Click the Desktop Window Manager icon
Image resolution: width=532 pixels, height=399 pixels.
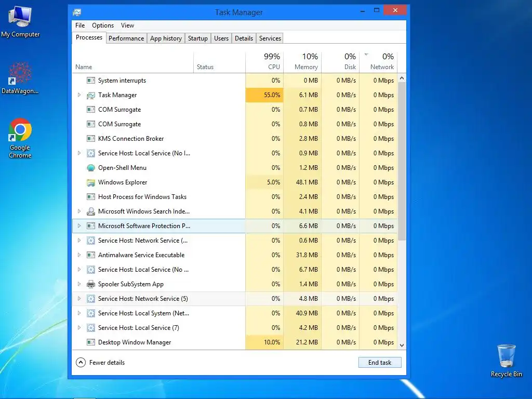(90, 342)
